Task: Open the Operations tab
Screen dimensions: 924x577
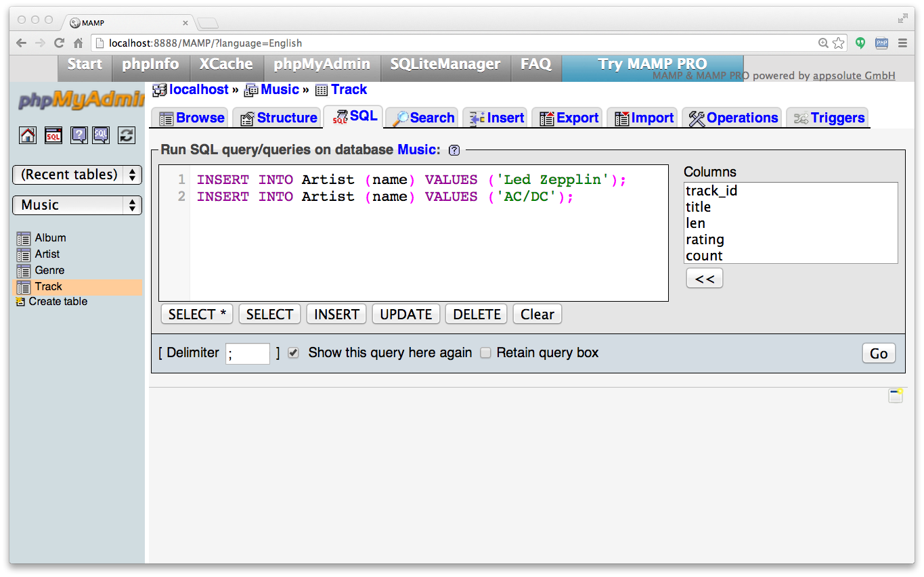Action: coord(732,118)
